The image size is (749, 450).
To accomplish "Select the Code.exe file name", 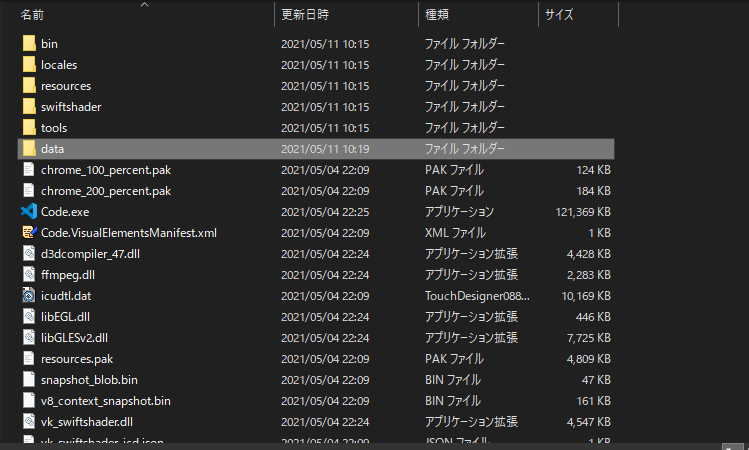I will (65, 212).
